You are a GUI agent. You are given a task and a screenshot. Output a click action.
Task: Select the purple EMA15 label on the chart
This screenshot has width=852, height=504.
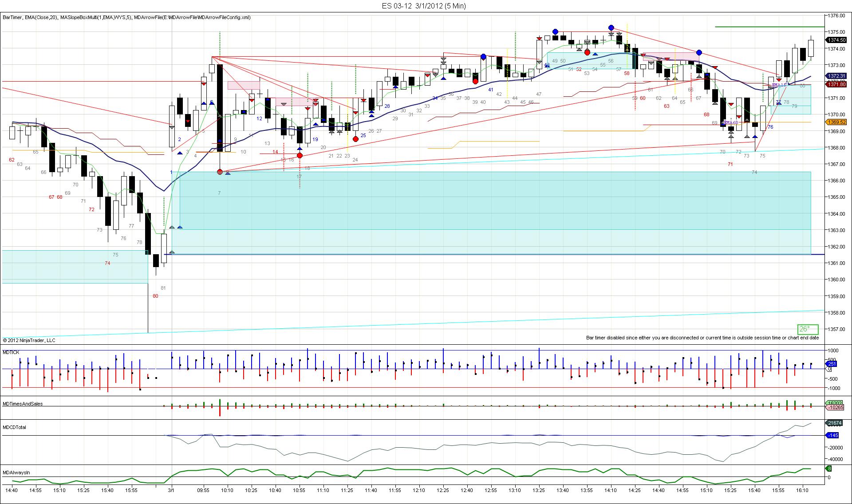(x=779, y=85)
